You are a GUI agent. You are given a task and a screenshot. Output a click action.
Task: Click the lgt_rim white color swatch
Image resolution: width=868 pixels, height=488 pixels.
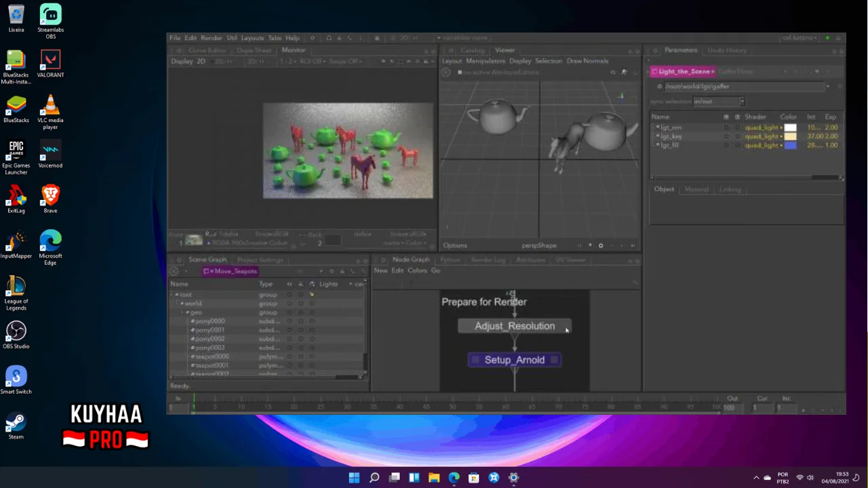[790, 127]
